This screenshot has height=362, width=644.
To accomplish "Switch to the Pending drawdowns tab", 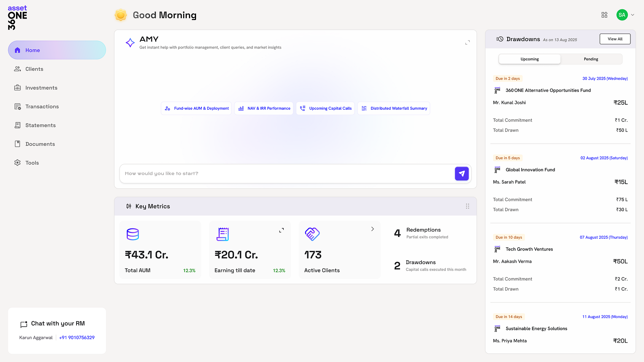I will click(x=591, y=59).
